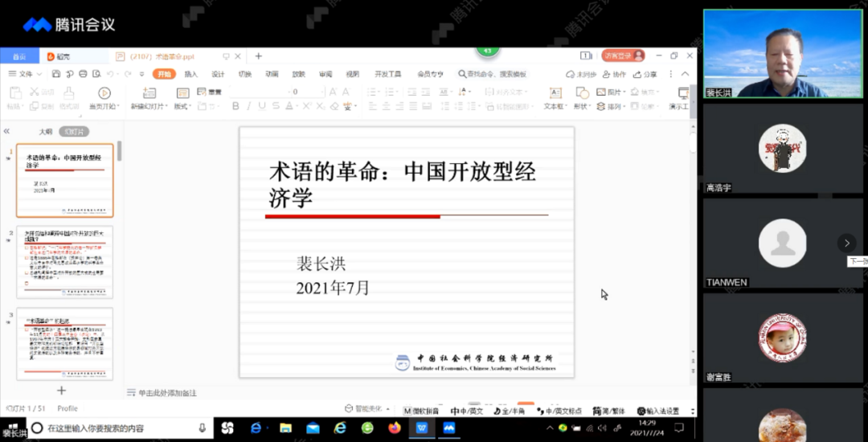The width and height of the screenshot is (868, 442).
Task: Open the 插入 insert ribbon tab
Action: 190,74
